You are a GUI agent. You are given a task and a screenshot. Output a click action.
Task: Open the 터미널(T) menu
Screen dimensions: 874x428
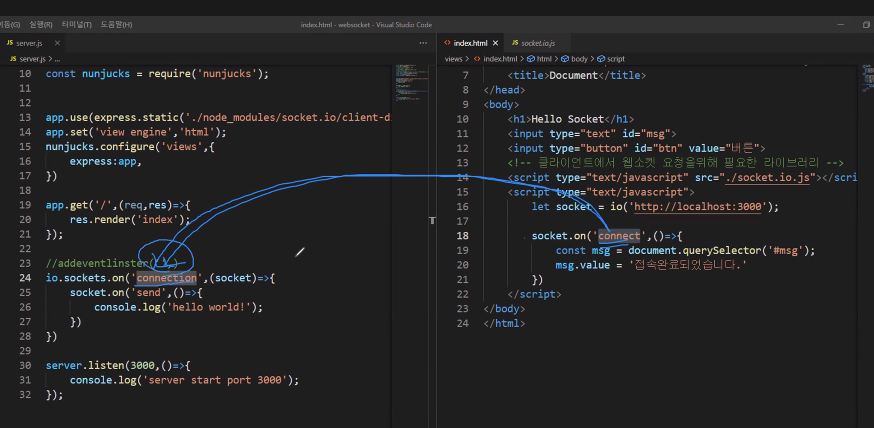77,25
